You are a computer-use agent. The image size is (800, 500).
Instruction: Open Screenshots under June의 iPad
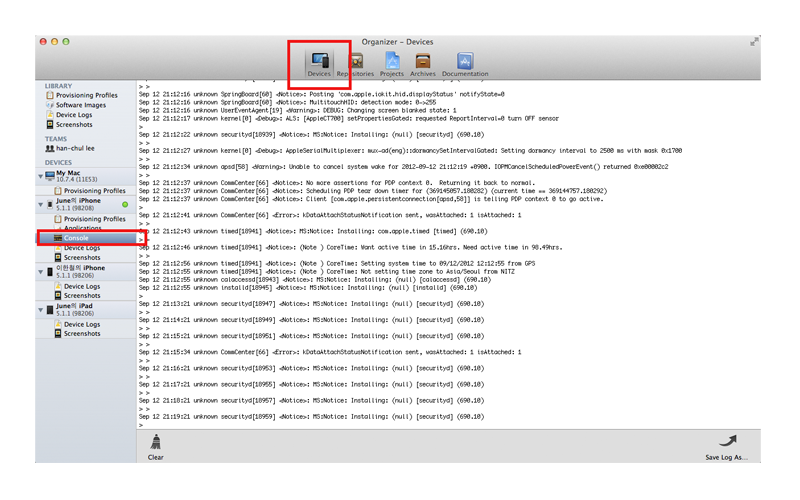click(82, 333)
